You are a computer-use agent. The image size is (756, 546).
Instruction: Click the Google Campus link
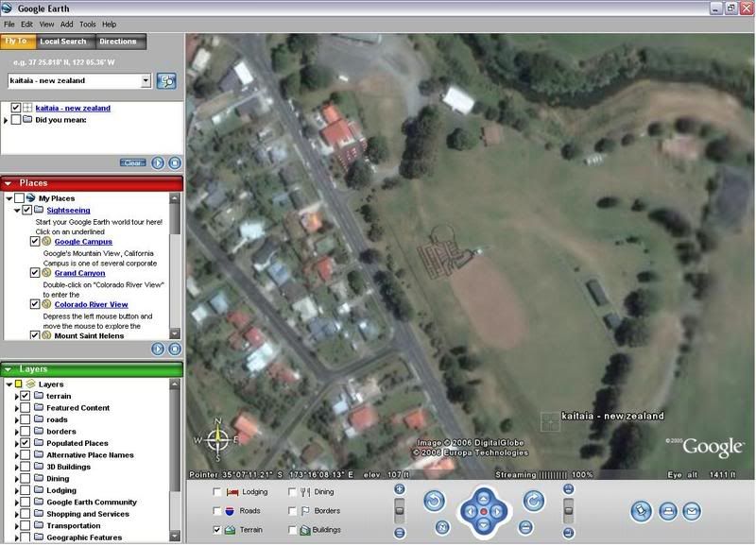coord(83,242)
